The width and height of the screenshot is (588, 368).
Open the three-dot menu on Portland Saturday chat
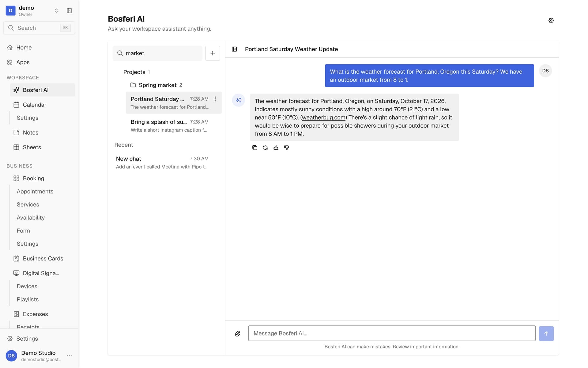(215, 99)
